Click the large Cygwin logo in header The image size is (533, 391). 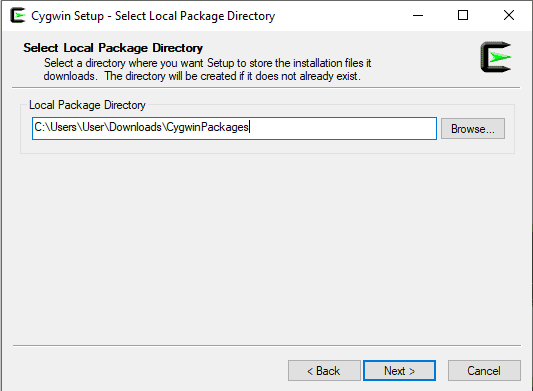(x=496, y=57)
